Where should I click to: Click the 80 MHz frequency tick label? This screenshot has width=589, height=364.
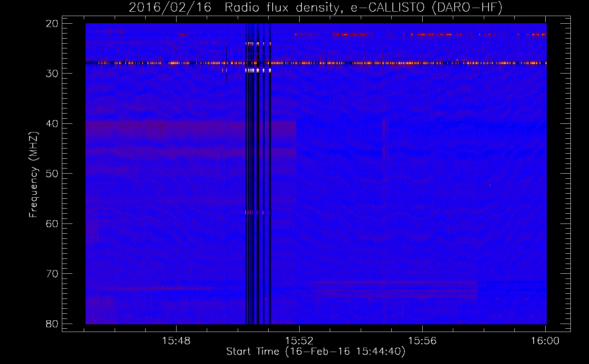52,324
